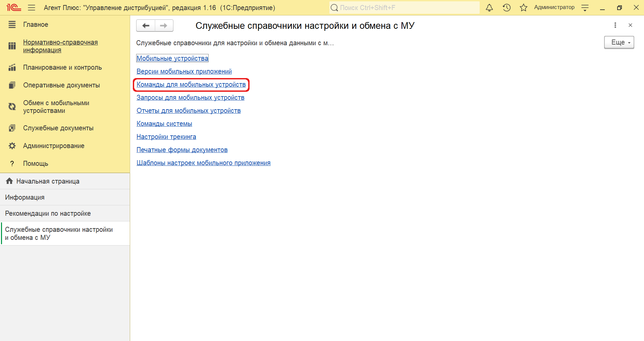Switch to Начальная страница tab
Viewport: 644px width, 341px height.
(x=48, y=181)
